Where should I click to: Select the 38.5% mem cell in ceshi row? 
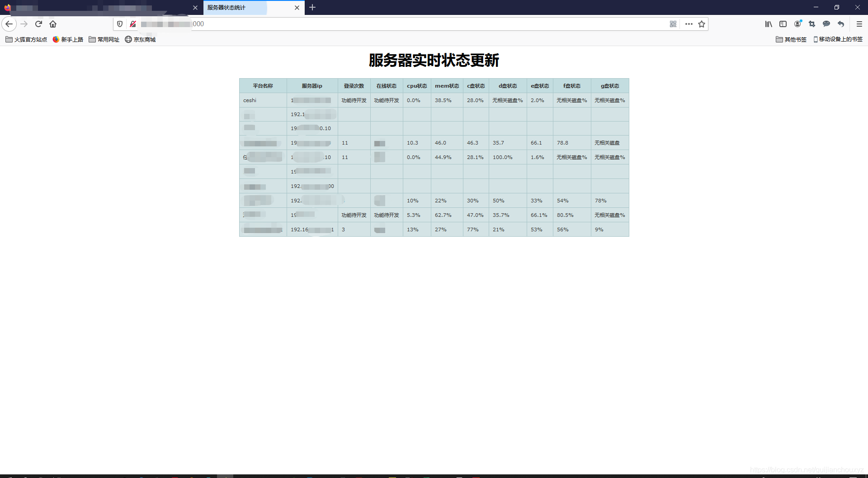[x=447, y=100]
